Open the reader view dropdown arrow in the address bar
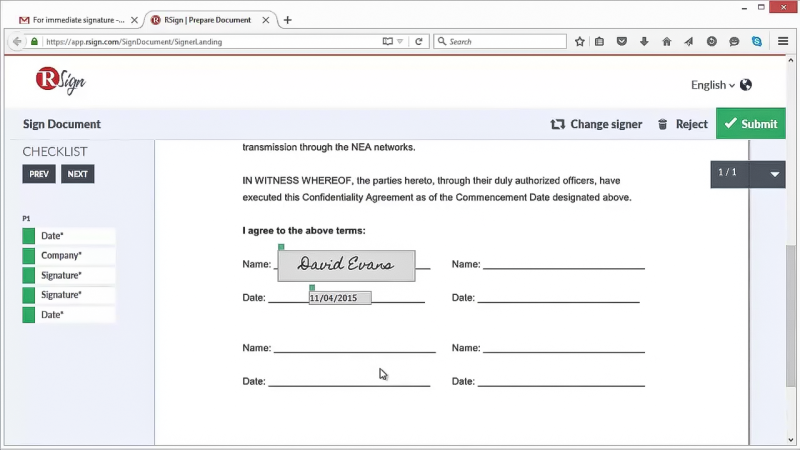The width and height of the screenshot is (800, 450). point(400,42)
